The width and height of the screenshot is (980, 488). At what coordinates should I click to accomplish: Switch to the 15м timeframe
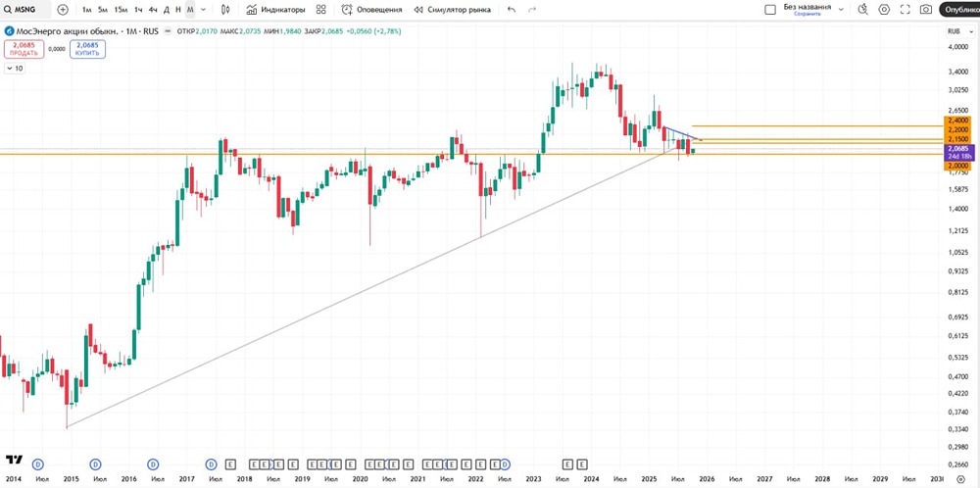[121, 10]
